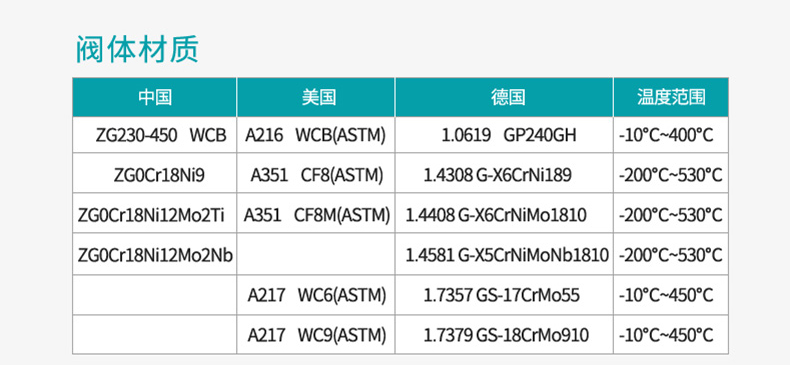Click the A217 WC6(ASTM) cell

pos(317,295)
